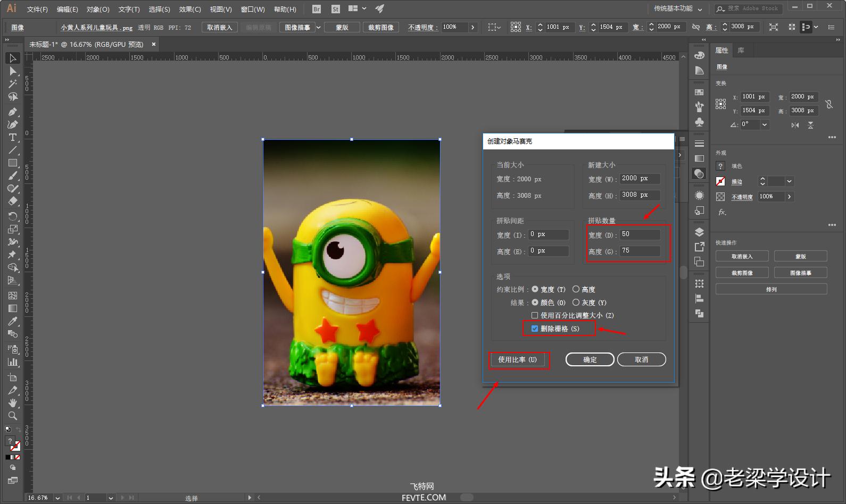Click 排列 button in quick actions
This screenshot has width=846, height=504.
(x=772, y=289)
